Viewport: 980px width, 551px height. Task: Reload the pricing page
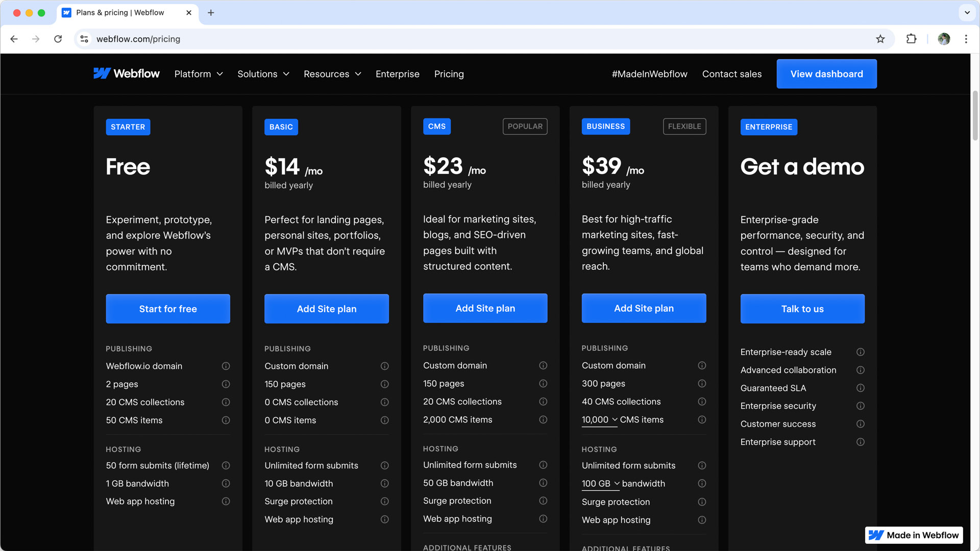58,39
